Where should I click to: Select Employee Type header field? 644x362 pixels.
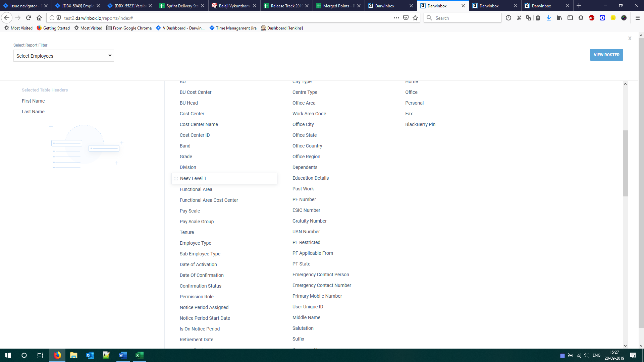[195, 243]
